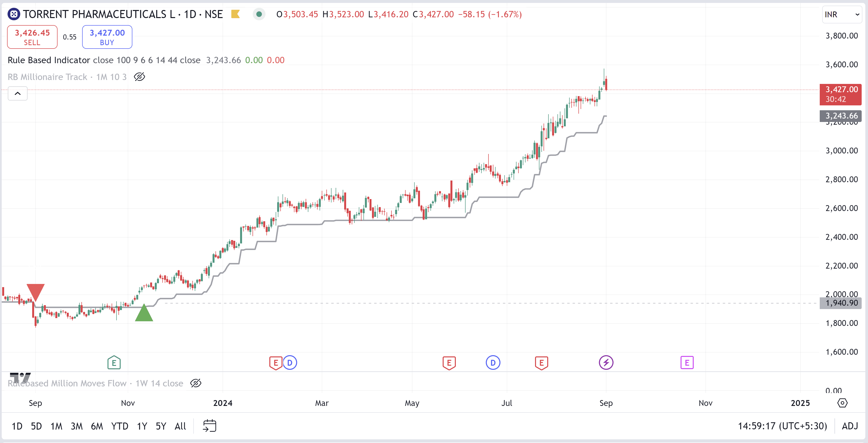The image size is (868, 443).
Task: Click the 2024 label on time axis
Action: pos(223,403)
